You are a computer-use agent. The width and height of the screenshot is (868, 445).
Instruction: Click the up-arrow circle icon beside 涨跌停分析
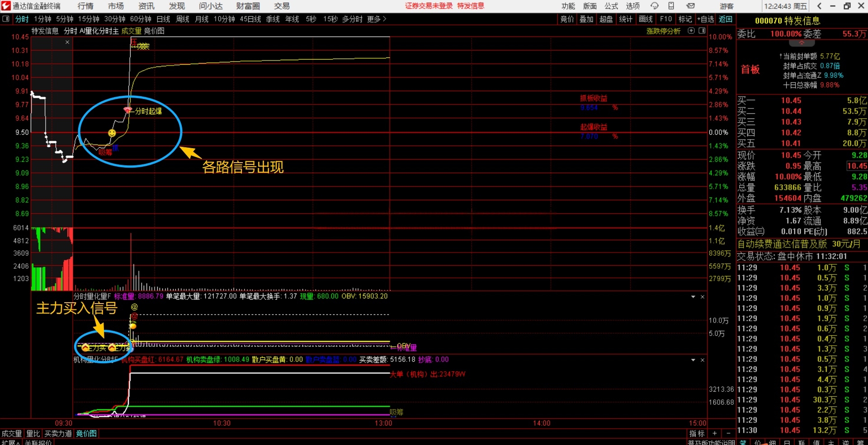691,31
